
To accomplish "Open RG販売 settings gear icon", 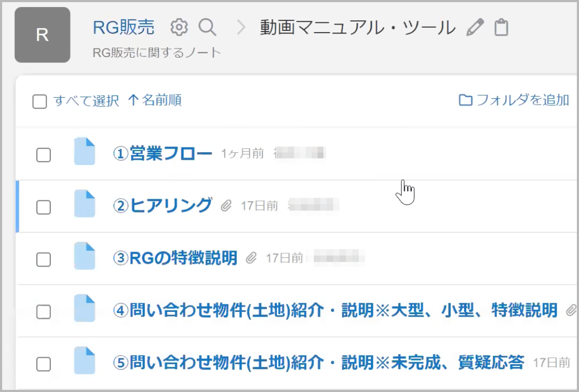I will [x=179, y=27].
